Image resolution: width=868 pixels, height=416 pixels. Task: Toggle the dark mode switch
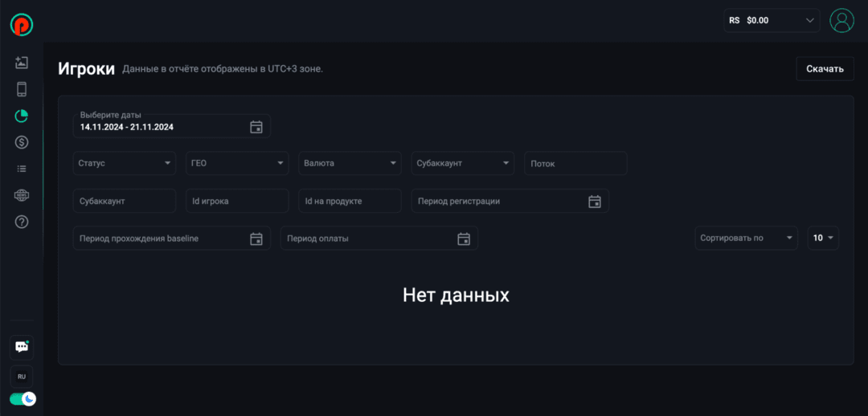23,398
